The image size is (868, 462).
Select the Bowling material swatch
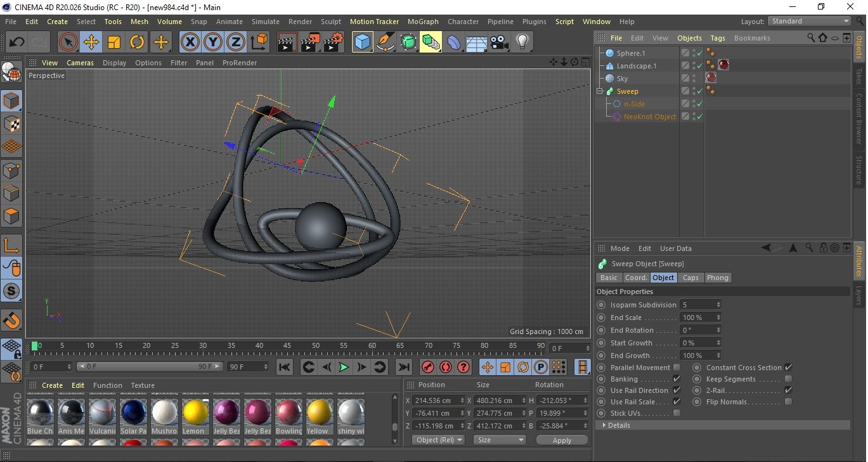click(288, 416)
